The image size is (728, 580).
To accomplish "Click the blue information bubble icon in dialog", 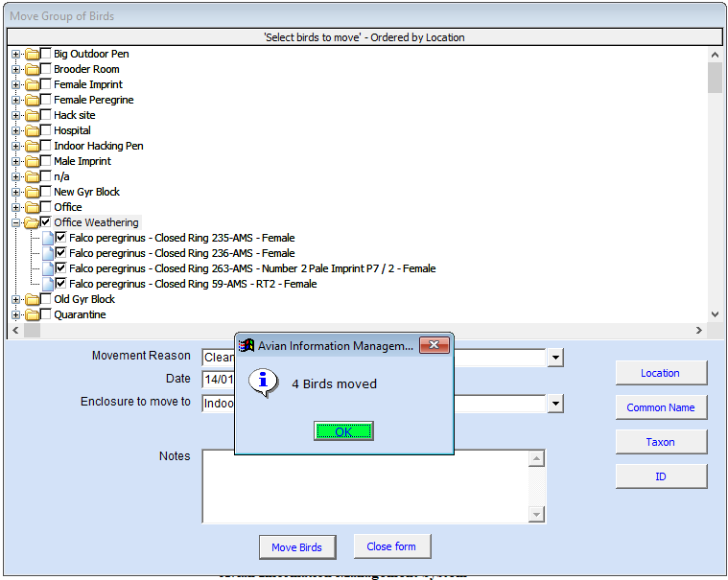I will coord(263,383).
